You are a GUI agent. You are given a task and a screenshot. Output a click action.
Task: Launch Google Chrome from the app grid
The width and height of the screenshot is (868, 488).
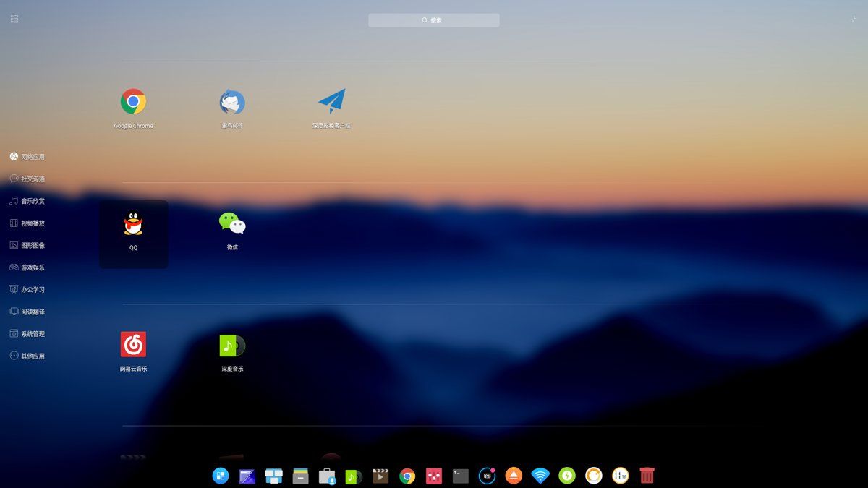pyautogui.click(x=133, y=102)
